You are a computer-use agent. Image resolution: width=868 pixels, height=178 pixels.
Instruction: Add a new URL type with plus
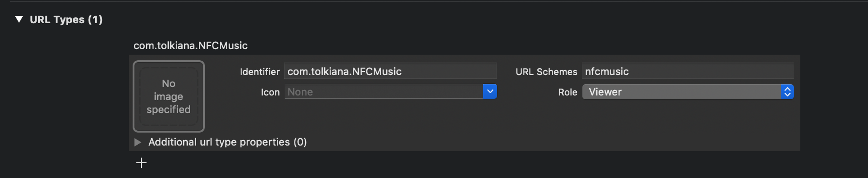[x=141, y=163]
